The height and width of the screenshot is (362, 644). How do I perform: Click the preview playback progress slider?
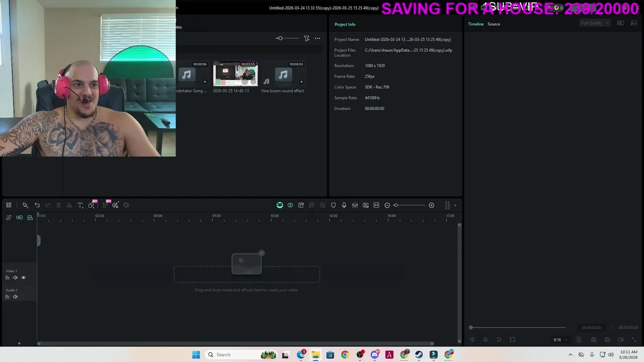pos(518,328)
